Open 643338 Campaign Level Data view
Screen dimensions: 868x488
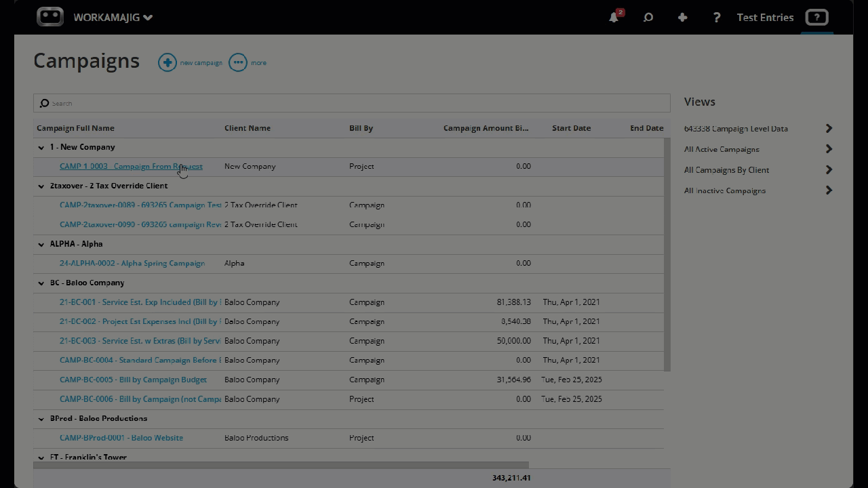736,128
